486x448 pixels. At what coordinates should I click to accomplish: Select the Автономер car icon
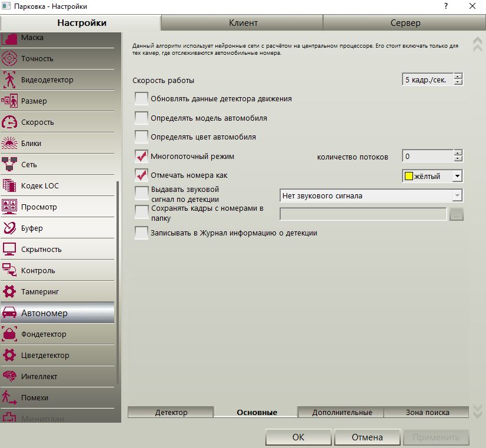pyautogui.click(x=9, y=313)
